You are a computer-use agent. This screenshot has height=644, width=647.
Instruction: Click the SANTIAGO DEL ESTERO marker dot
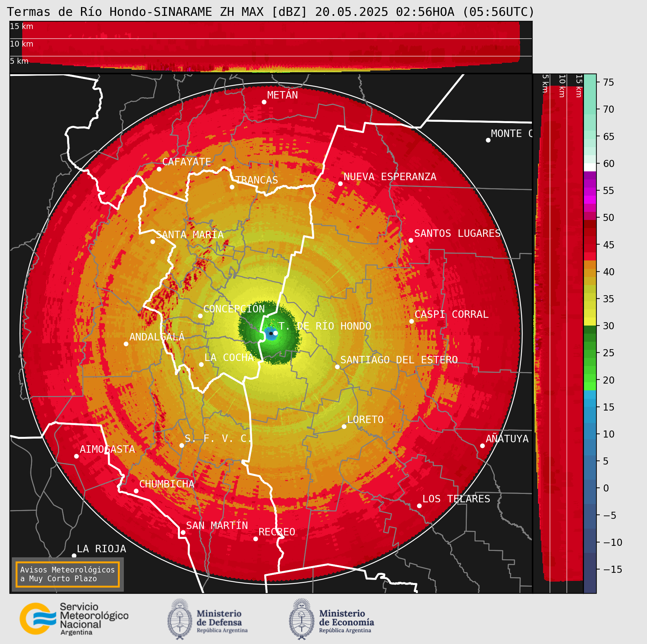pos(337,367)
